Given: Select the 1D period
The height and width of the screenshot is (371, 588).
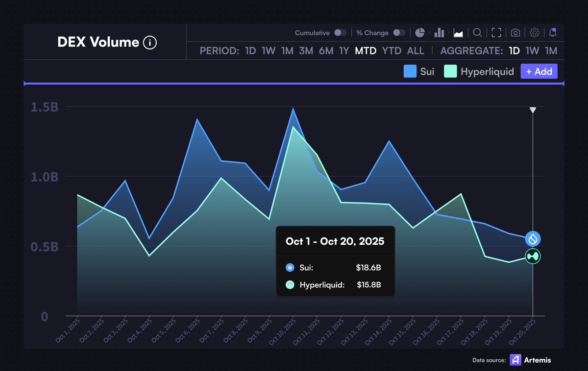Looking at the screenshot, I should coord(250,50).
